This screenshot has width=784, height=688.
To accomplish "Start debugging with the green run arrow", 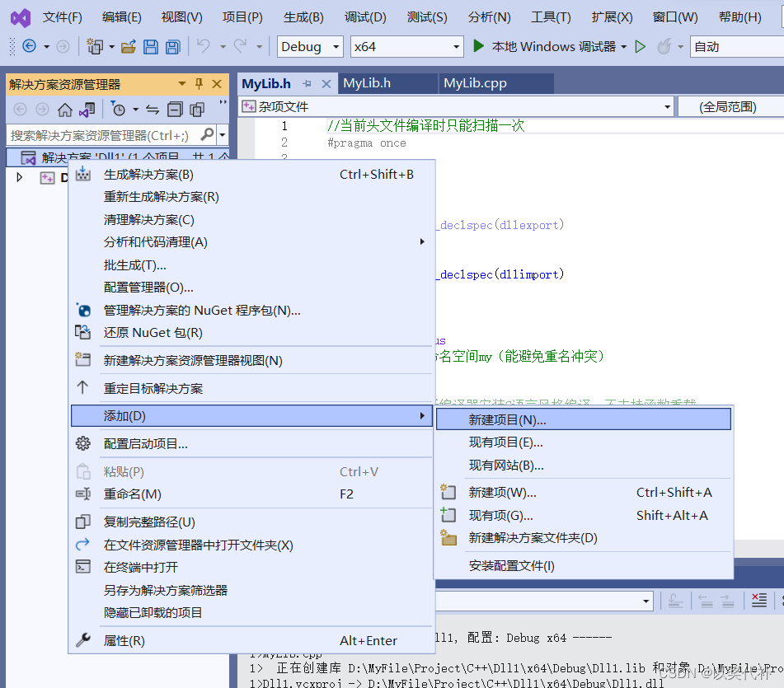I will [x=479, y=47].
